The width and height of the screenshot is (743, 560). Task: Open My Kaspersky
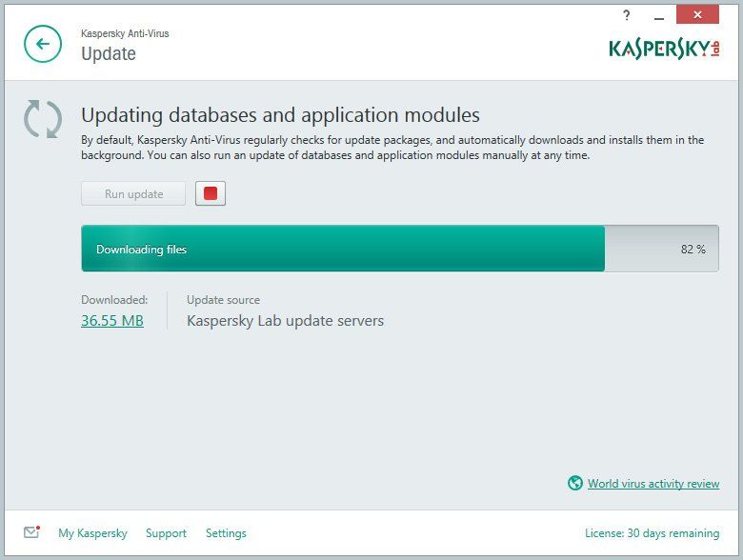(x=93, y=533)
